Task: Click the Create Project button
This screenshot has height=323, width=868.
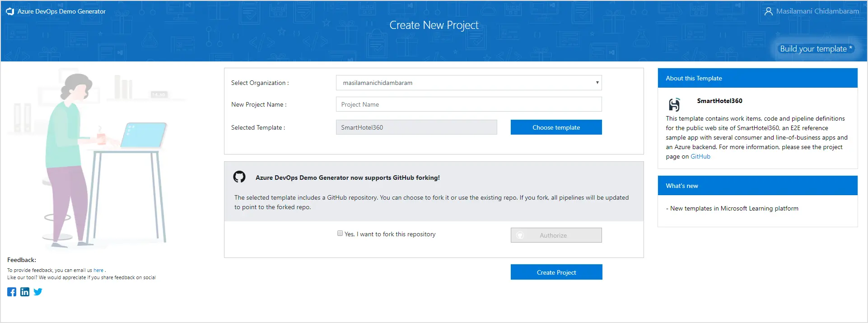Action: 556,272
